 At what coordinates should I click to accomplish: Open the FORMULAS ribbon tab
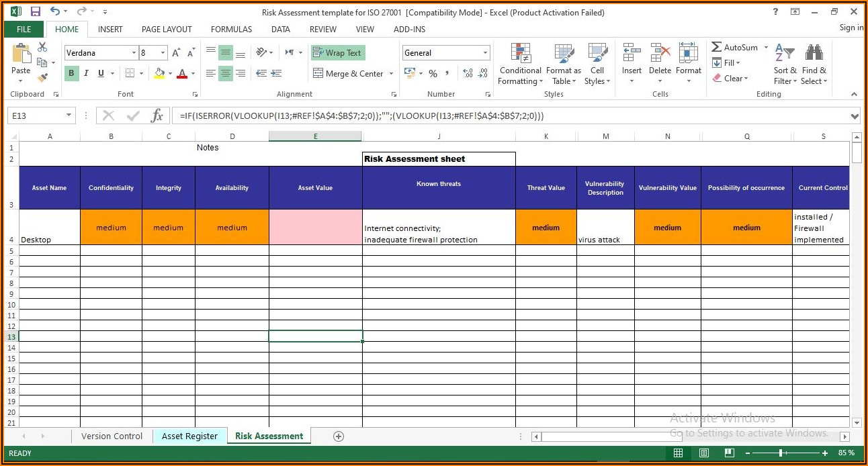[x=231, y=30]
